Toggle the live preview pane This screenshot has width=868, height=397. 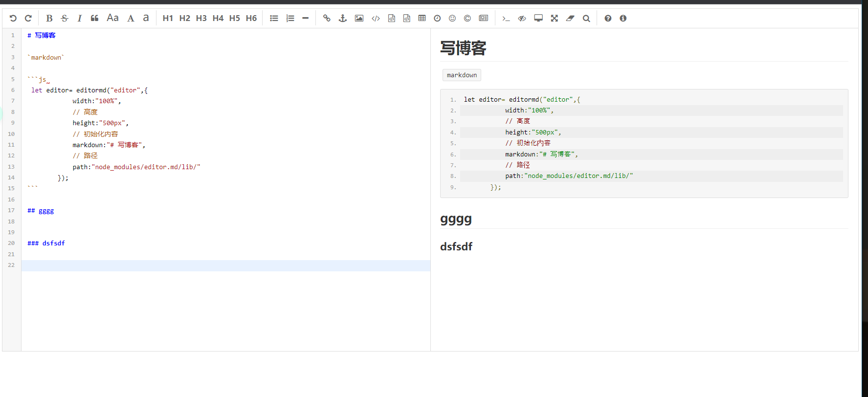point(522,18)
